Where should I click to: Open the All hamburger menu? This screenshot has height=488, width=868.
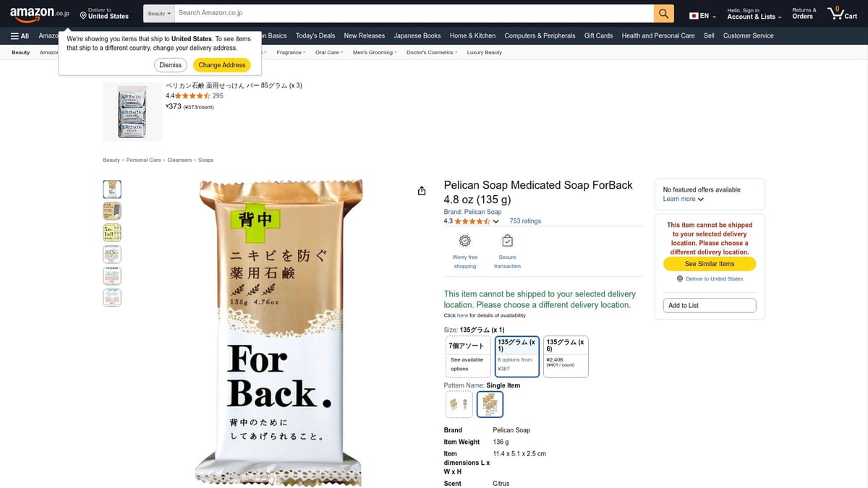20,35
